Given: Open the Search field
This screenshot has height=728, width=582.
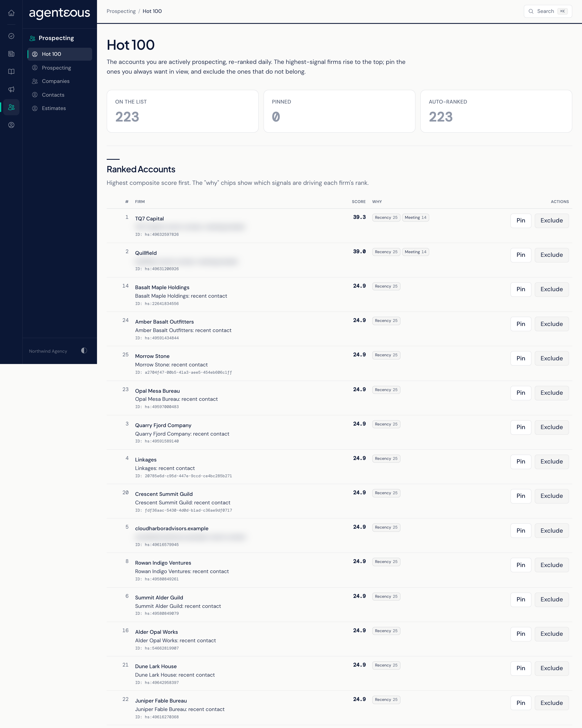Looking at the screenshot, I should point(548,11).
